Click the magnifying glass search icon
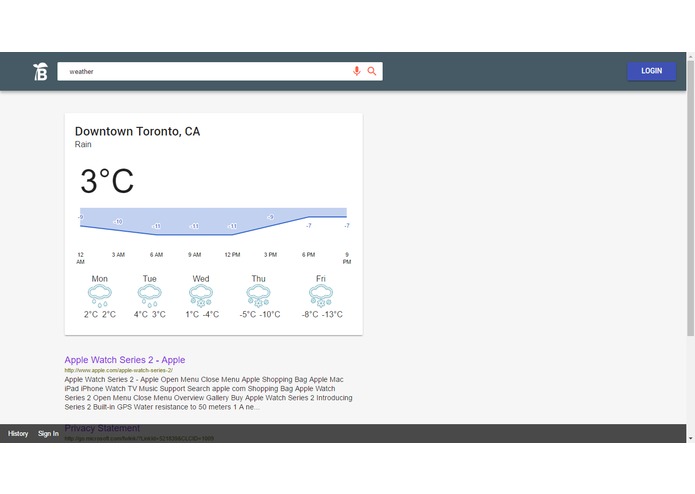695x494 pixels. 372,71
